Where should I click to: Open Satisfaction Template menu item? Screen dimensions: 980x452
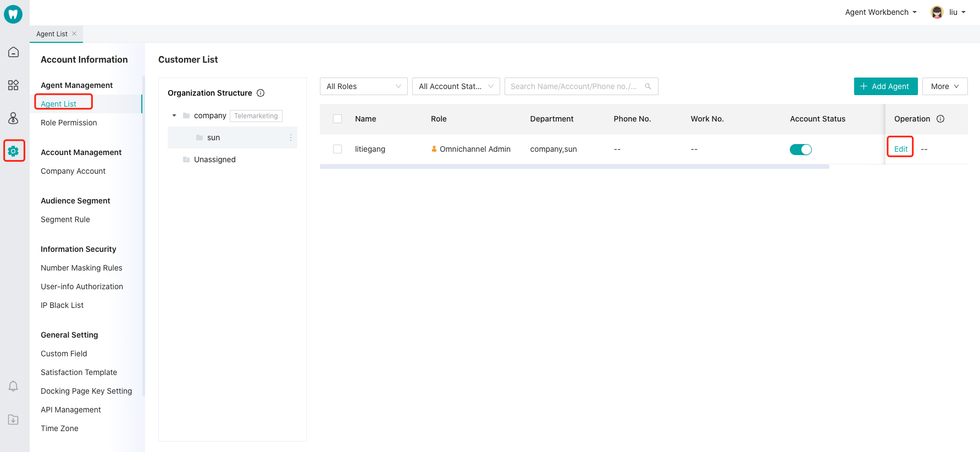coord(79,372)
